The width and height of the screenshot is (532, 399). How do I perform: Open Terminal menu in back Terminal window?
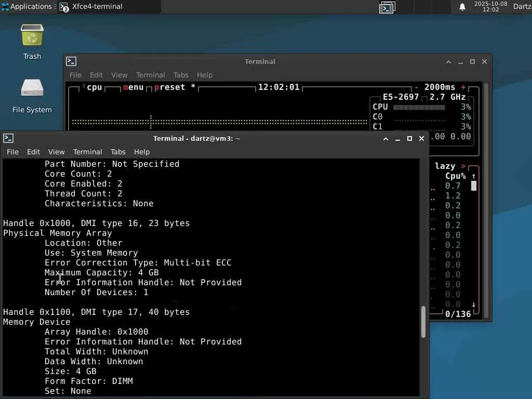[x=150, y=75]
